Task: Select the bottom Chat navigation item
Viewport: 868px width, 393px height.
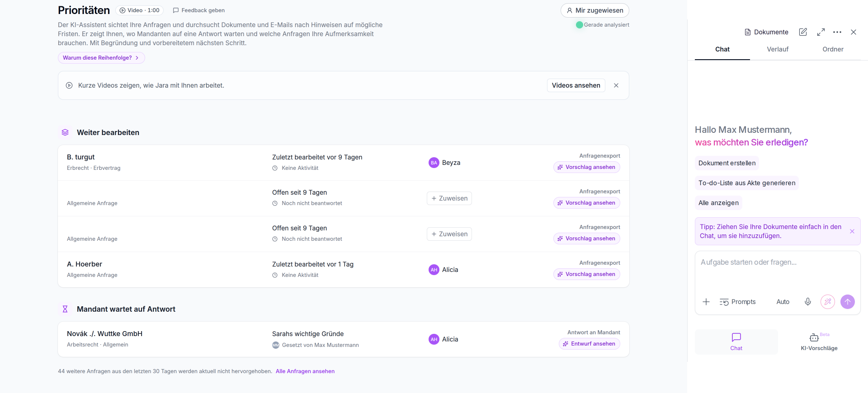Action: click(736, 342)
